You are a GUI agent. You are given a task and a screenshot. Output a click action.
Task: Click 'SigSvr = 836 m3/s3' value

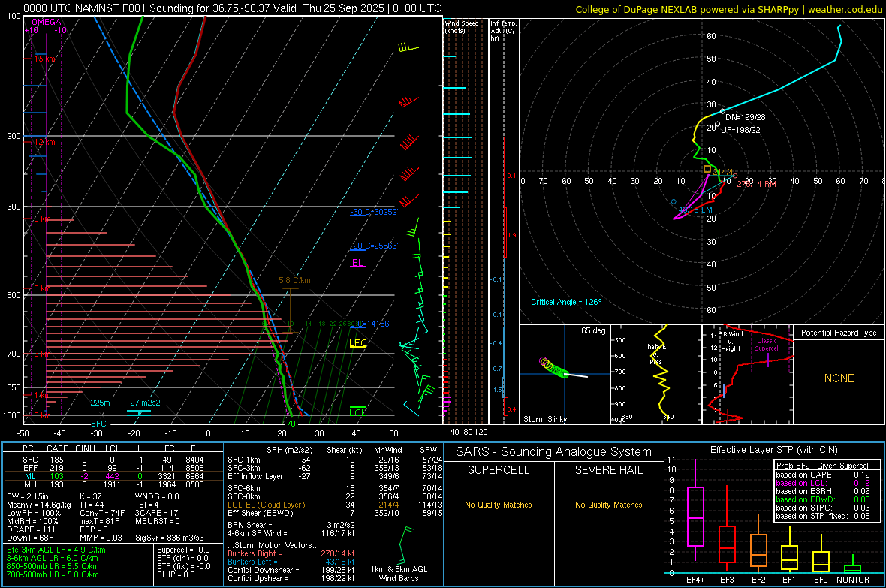pyautogui.click(x=169, y=538)
